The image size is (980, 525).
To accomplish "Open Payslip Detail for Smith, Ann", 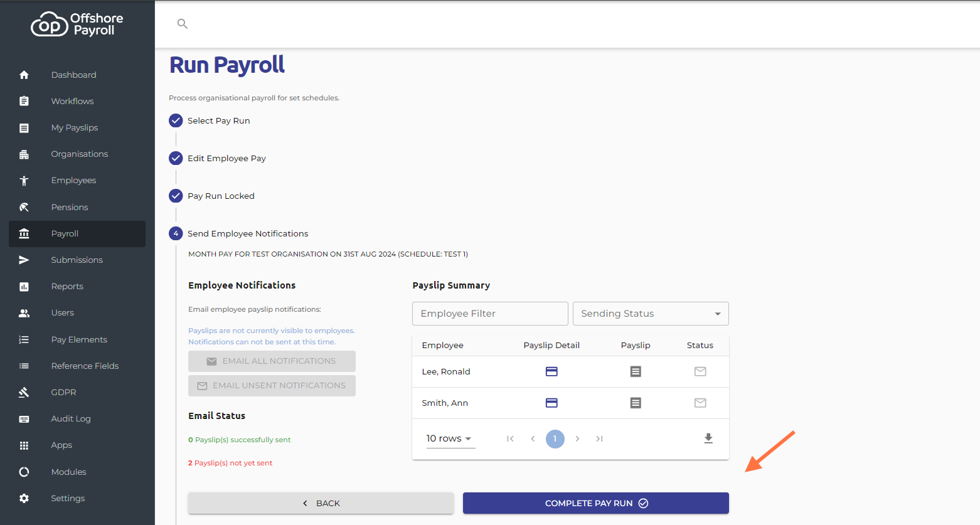I will click(551, 403).
